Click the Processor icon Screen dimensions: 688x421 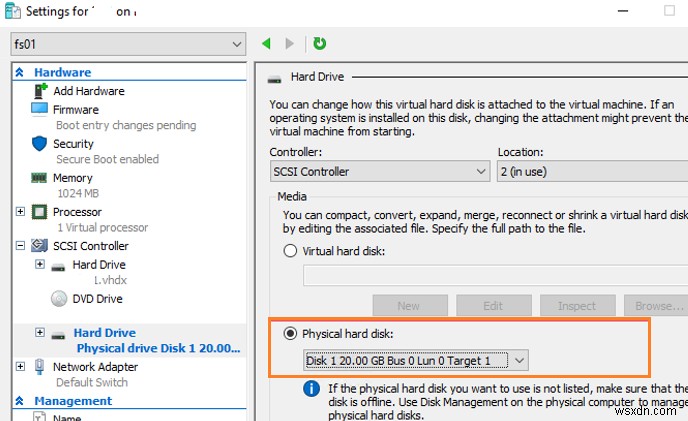point(39,212)
